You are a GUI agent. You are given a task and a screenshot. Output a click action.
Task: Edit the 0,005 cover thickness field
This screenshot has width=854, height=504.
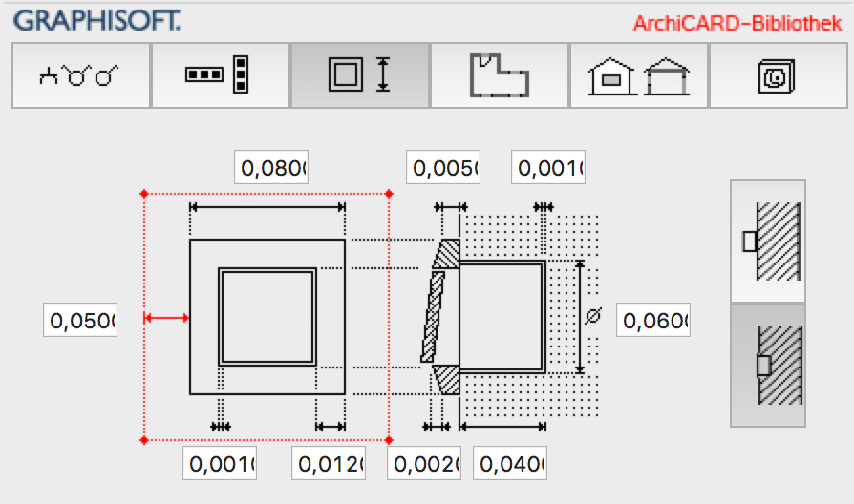point(443,167)
